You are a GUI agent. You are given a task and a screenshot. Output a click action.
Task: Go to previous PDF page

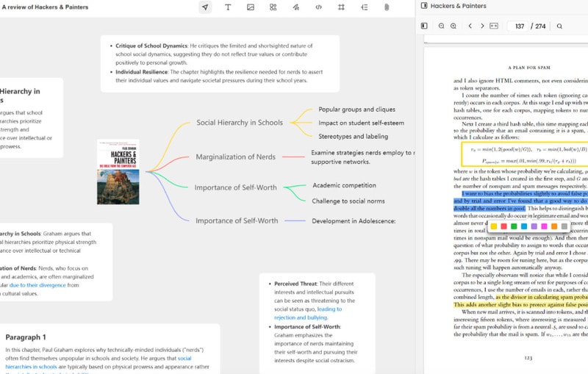click(470, 26)
